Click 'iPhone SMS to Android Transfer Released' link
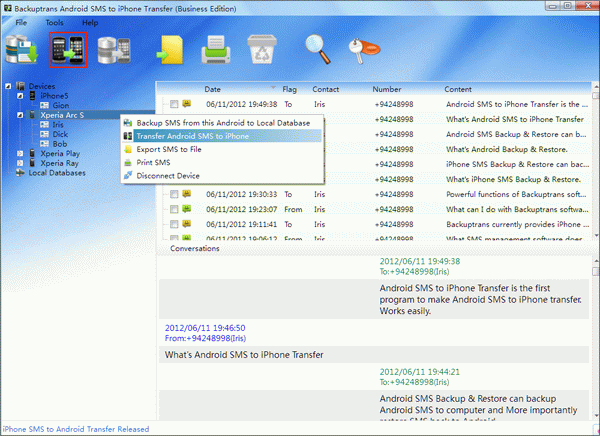 (x=76, y=429)
